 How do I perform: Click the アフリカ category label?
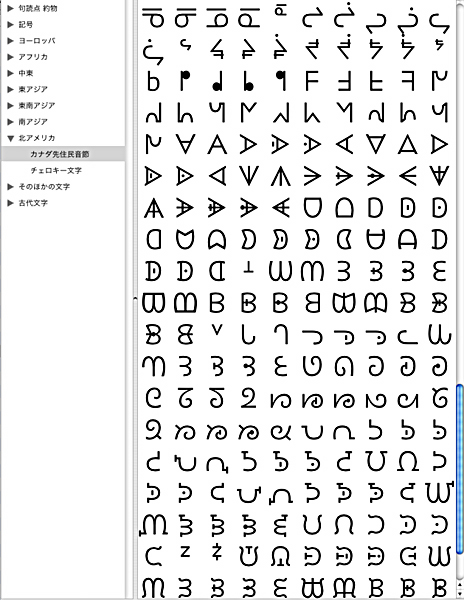pyautogui.click(x=33, y=57)
